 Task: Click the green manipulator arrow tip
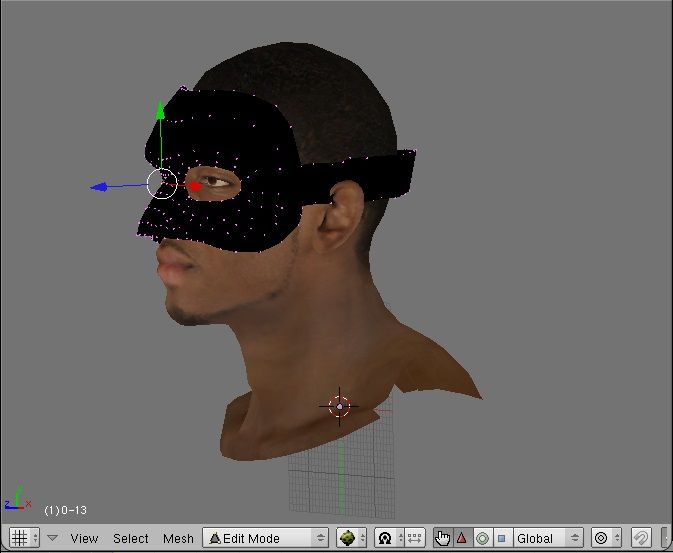point(159,108)
